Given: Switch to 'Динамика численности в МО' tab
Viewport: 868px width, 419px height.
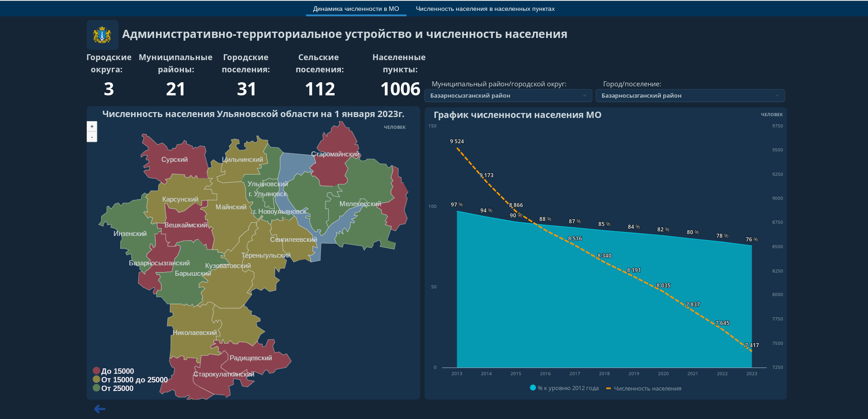Looking at the screenshot, I should (356, 9).
